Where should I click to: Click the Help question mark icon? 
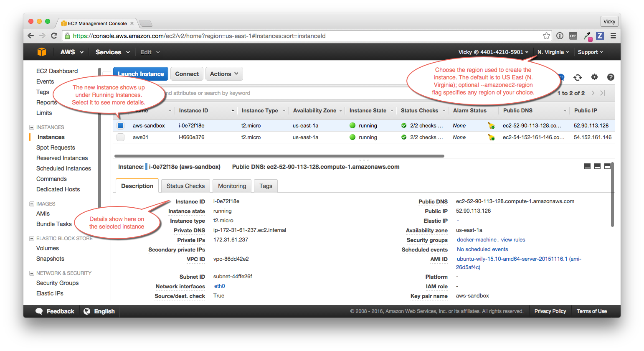(611, 77)
